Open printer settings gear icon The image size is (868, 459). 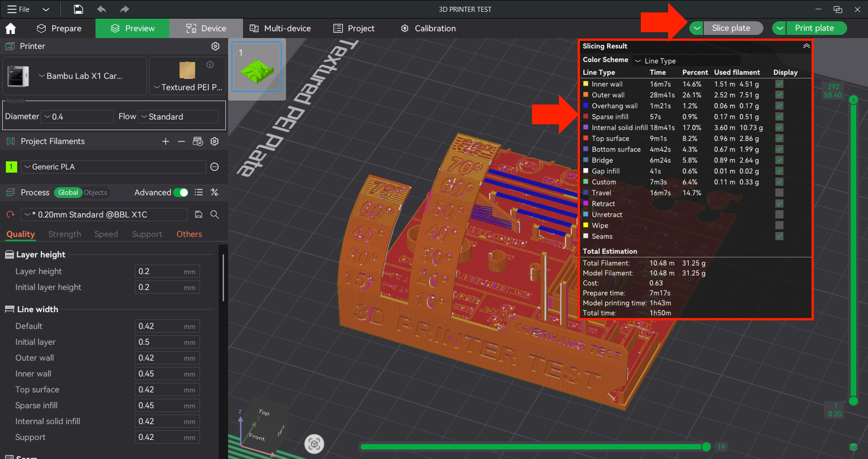[215, 46]
